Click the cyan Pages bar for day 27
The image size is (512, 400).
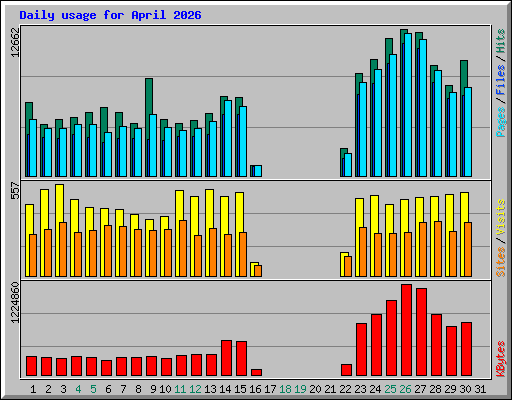click(x=423, y=108)
